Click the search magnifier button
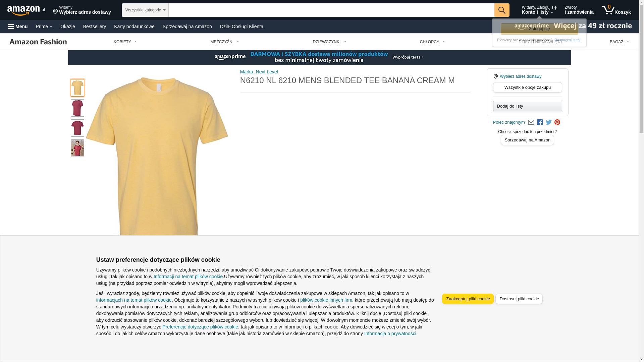 pos(502,10)
